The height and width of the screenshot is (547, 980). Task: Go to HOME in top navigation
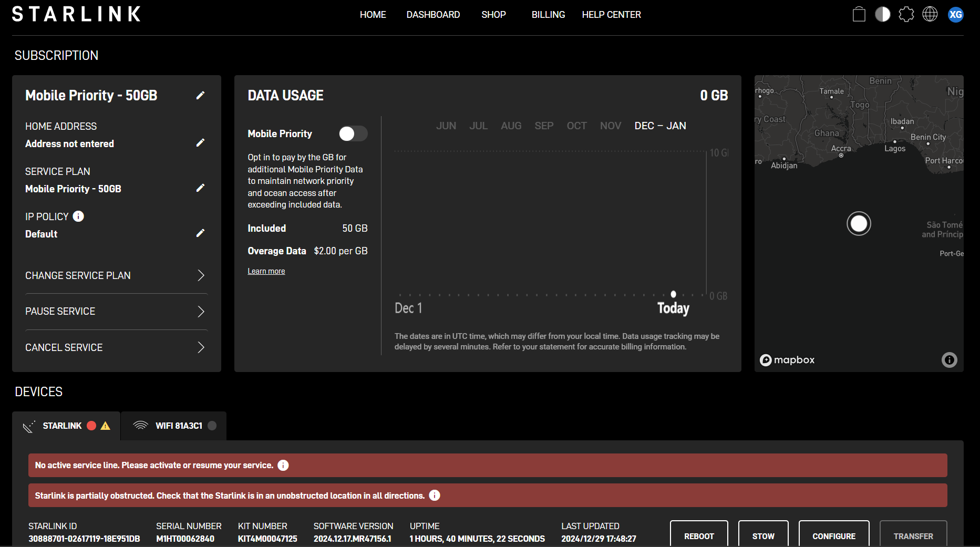[x=373, y=15]
